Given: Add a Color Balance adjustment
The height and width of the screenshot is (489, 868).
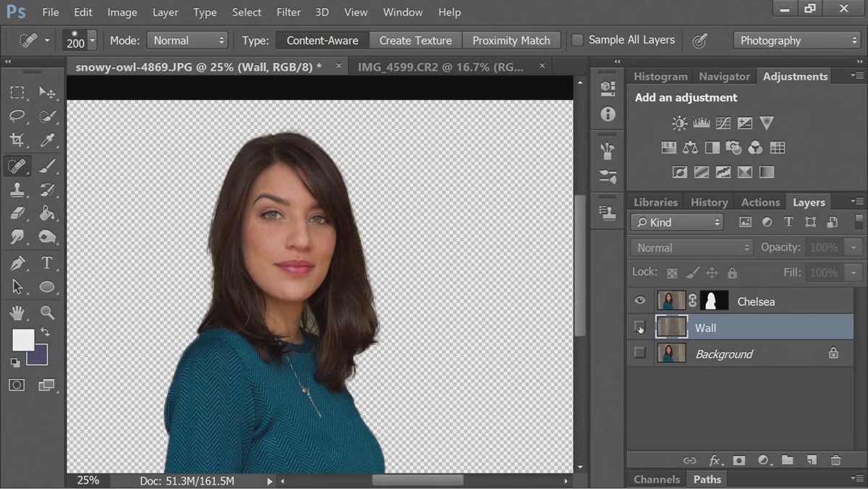Looking at the screenshot, I should click(x=690, y=148).
